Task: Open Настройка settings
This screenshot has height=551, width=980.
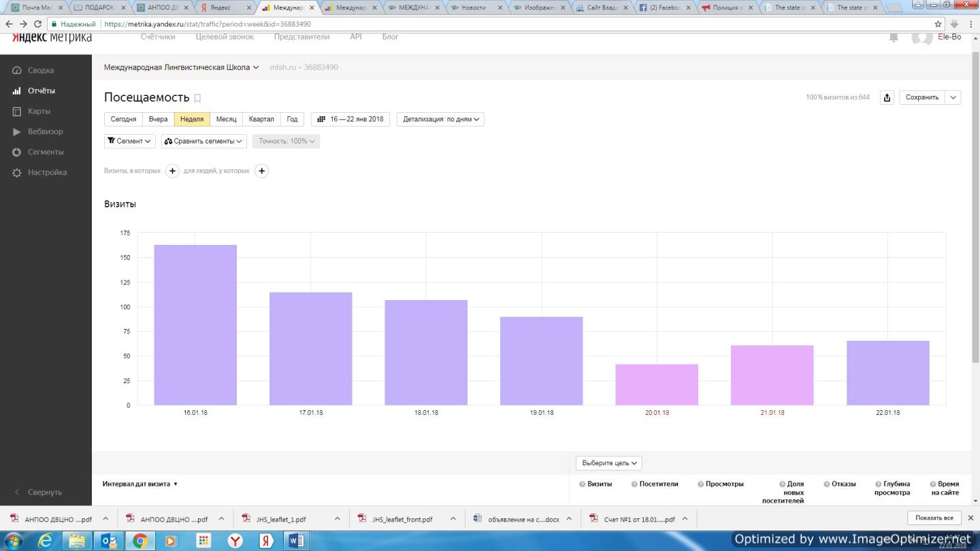Action: click(x=47, y=172)
